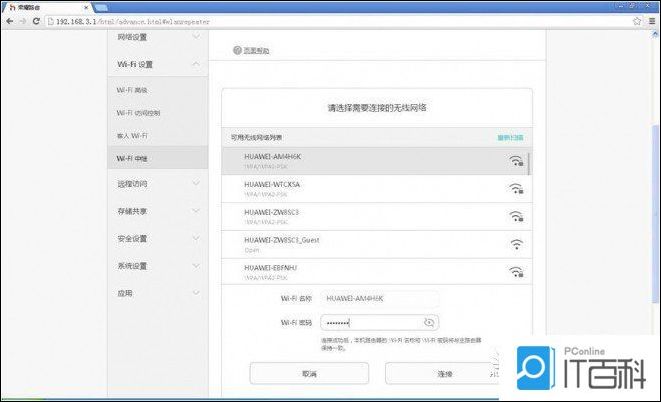
Task: Click the address bar showing 192.168.3.1
Action: (x=339, y=21)
